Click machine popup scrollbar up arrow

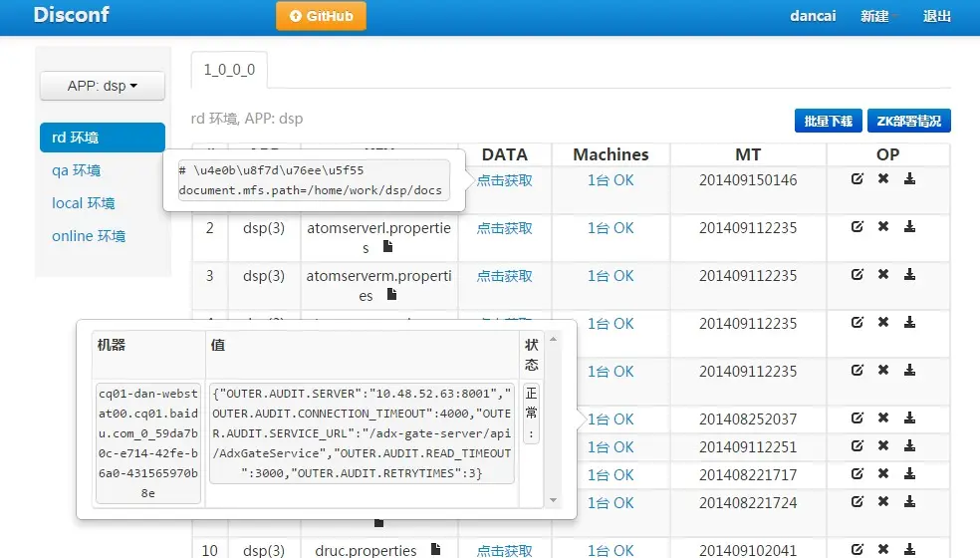point(553,339)
